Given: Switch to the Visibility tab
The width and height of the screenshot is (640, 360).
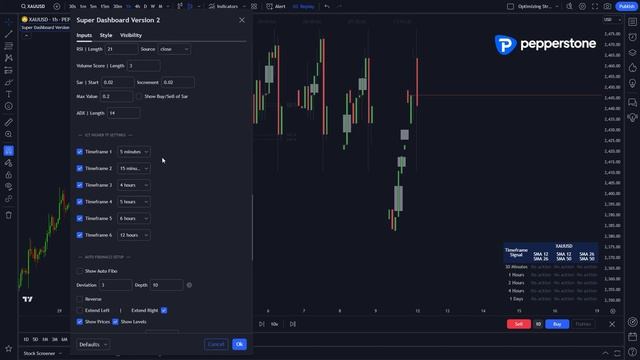Looking at the screenshot, I should click(x=131, y=35).
